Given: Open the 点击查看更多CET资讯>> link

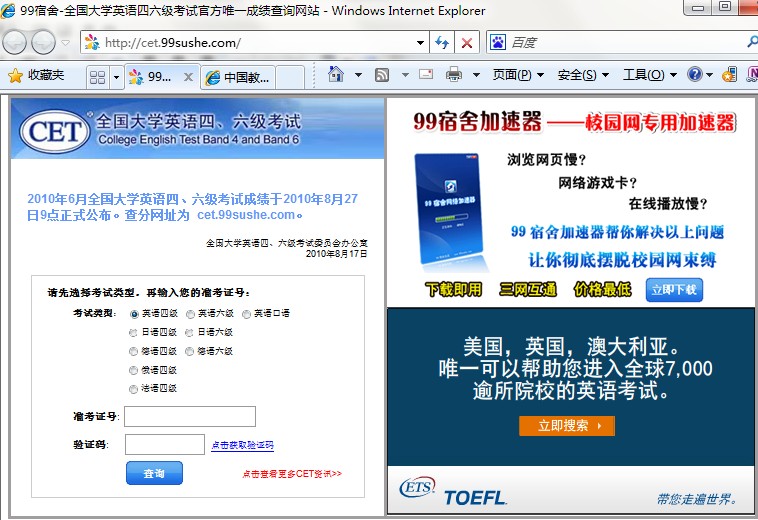Looking at the screenshot, I should tap(292, 474).
